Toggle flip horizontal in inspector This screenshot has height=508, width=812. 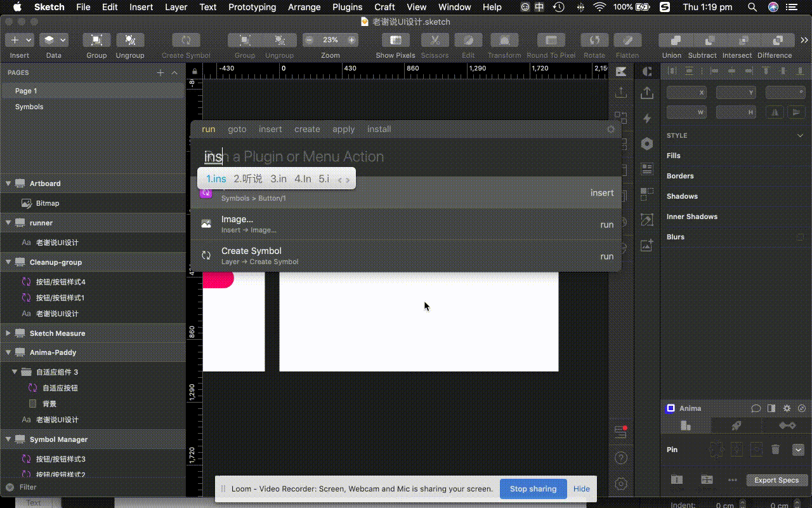click(x=775, y=112)
